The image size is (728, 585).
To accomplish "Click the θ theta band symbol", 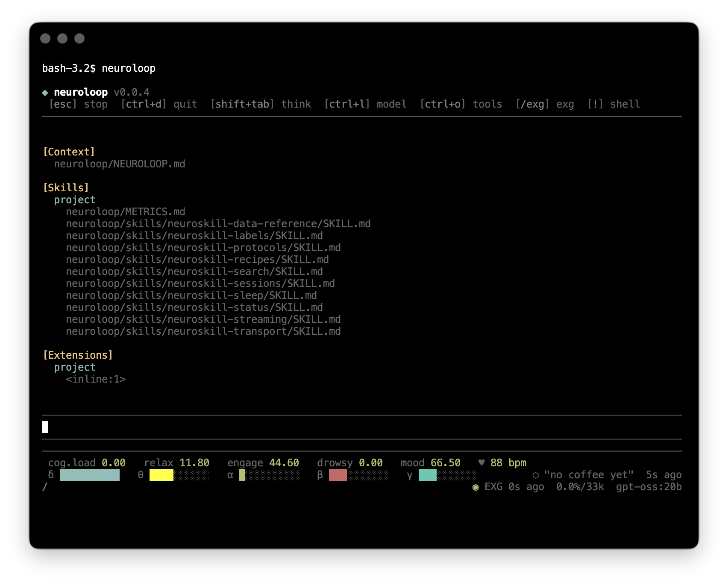I will pyautogui.click(x=140, y=474).
